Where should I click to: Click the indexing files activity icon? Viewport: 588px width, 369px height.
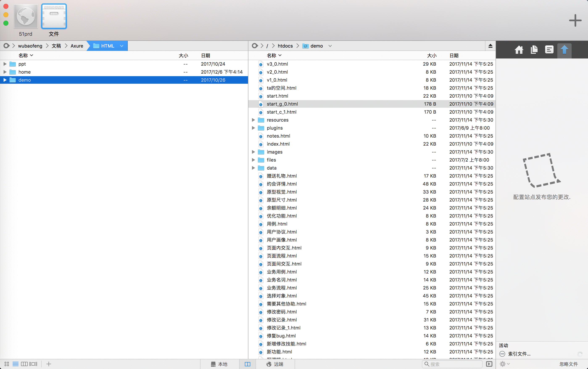coord(502,354)
